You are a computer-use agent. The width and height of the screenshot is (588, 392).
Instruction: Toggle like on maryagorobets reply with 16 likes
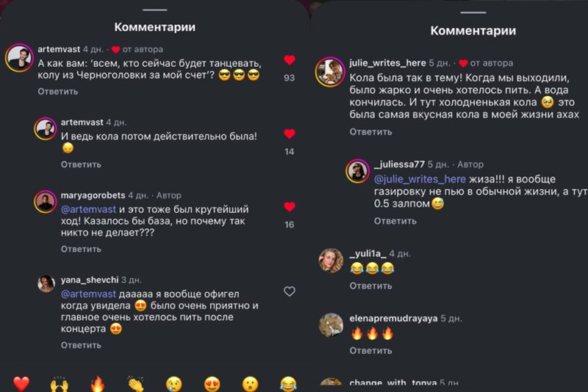click(x=289, y=207)
